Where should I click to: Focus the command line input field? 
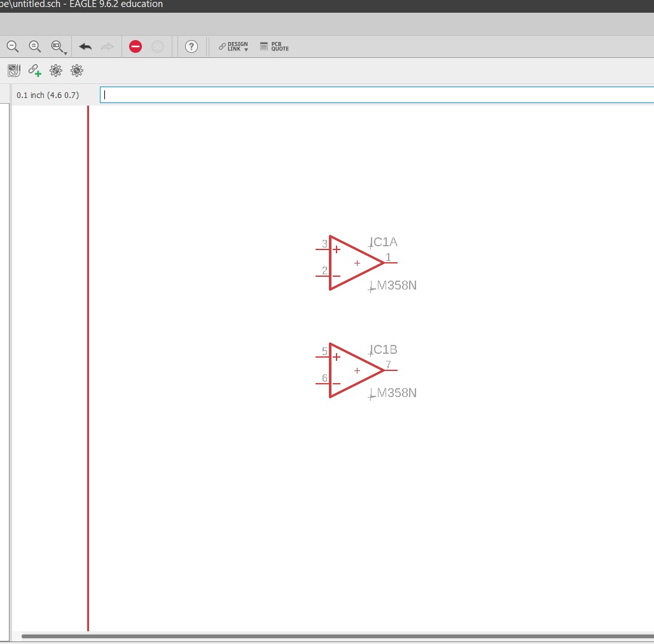click(375, 95)
